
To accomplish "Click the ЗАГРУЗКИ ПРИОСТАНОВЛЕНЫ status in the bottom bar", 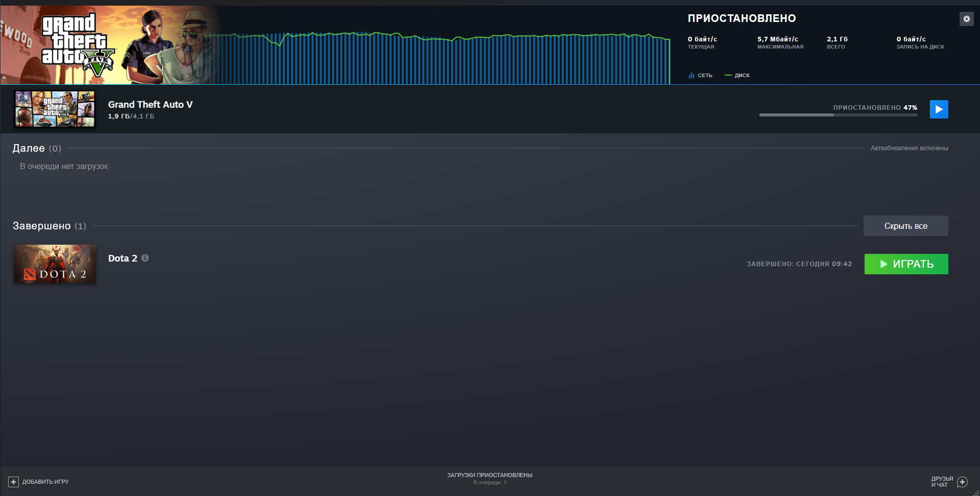I will coord(490,475).
